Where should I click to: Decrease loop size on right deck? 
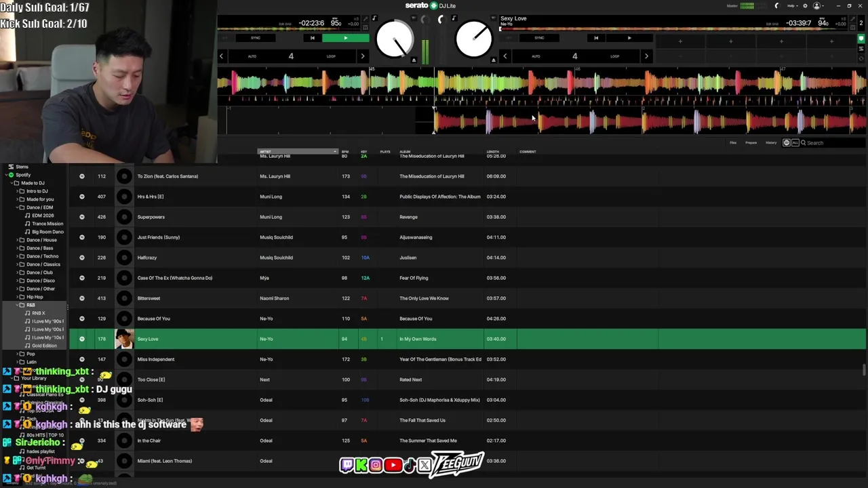pyautogui.click(x=505, y=56)
